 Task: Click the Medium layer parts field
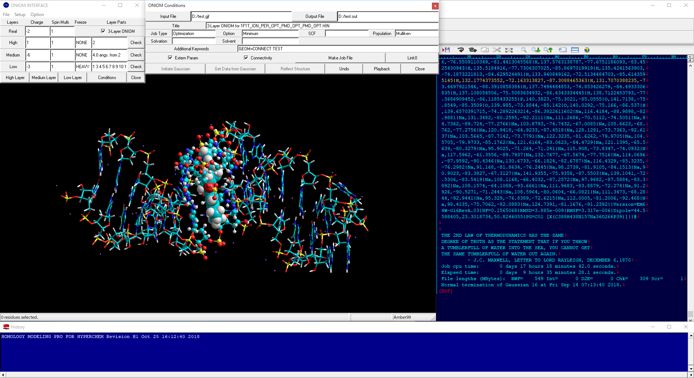109,55
